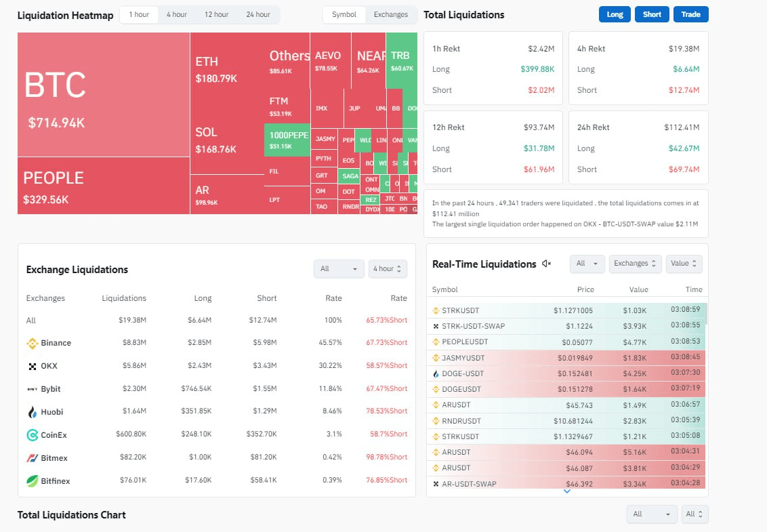Click the Huobi flame logo in the exchange table

tap(33, 412)
